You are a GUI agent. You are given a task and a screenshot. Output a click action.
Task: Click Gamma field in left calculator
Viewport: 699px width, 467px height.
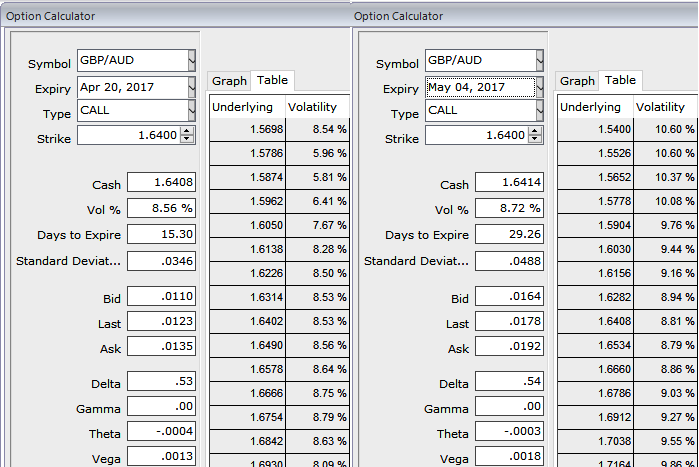tap(161, 406)
